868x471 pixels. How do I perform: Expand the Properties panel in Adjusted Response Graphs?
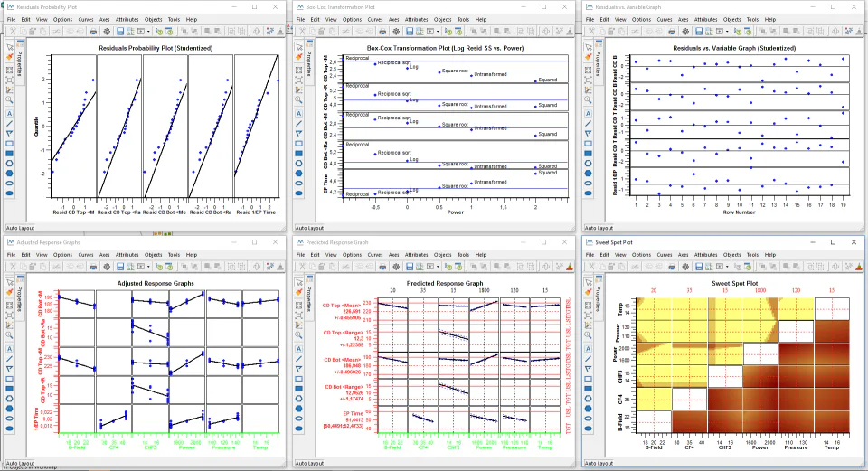click(20, 299)
